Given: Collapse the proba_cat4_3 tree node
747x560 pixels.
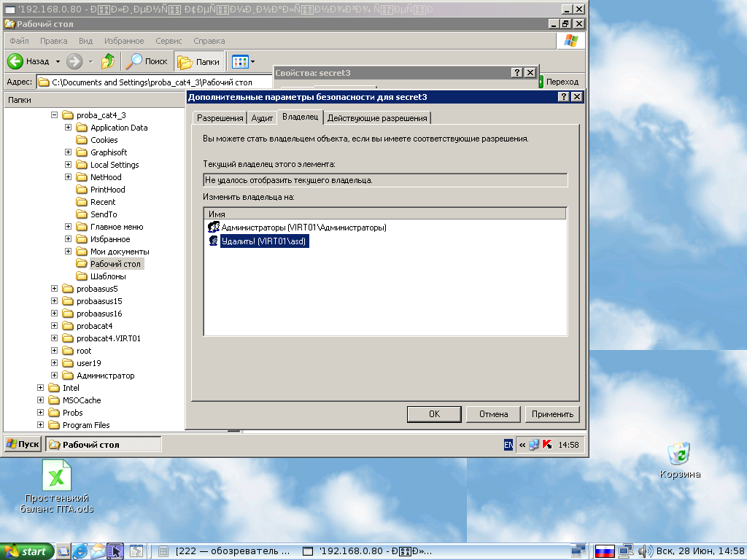Looking at the screenshot, I should (54, 115).
